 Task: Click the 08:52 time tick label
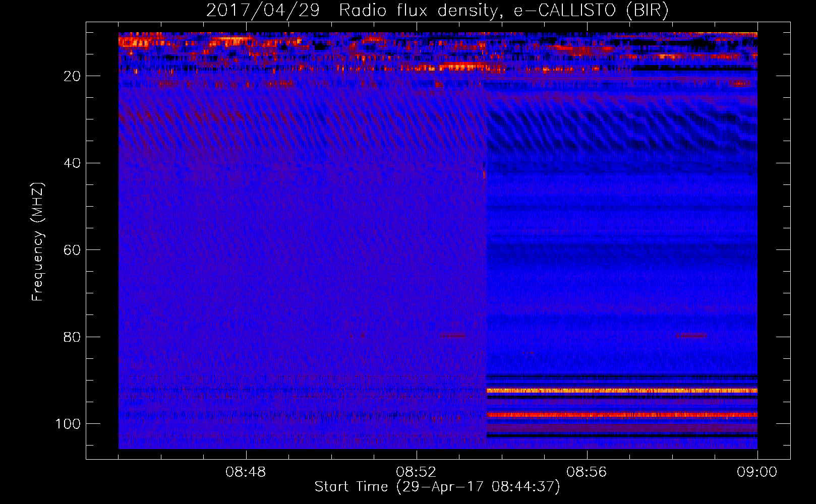(x=416, y=472)
